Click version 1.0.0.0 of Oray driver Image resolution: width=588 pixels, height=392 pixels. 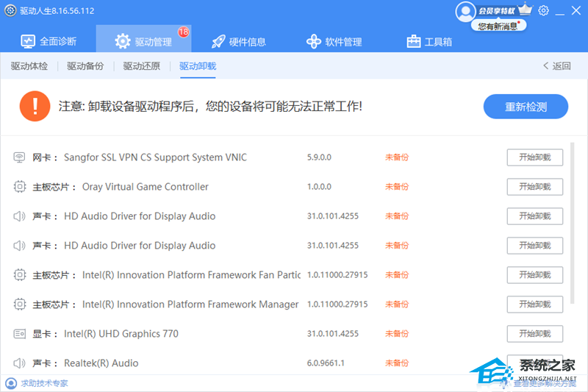click(x=319, y=186)
